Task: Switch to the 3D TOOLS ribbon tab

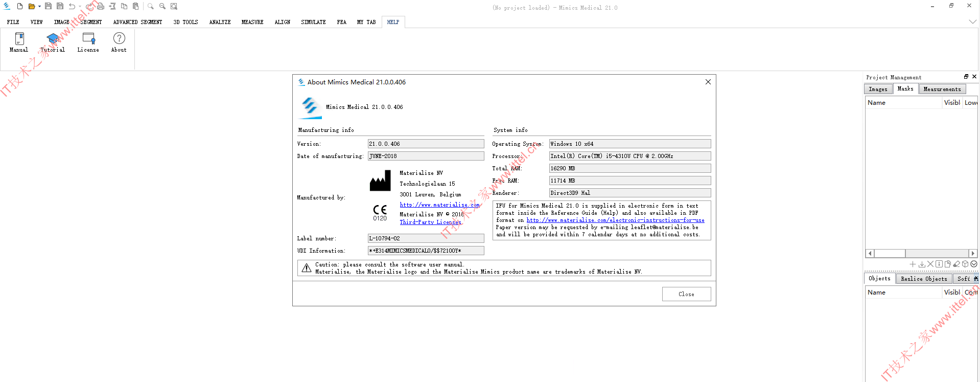Action: tap(186, 22)
